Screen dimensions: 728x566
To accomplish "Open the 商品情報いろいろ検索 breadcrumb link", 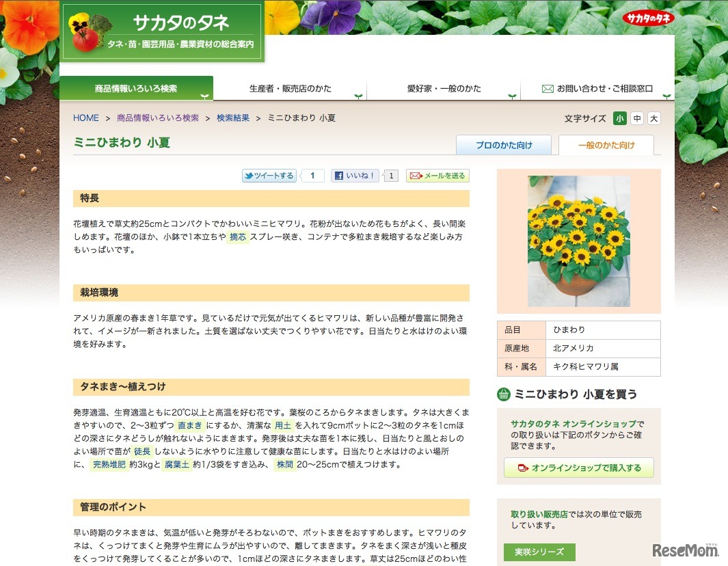I will click(158, 118).
